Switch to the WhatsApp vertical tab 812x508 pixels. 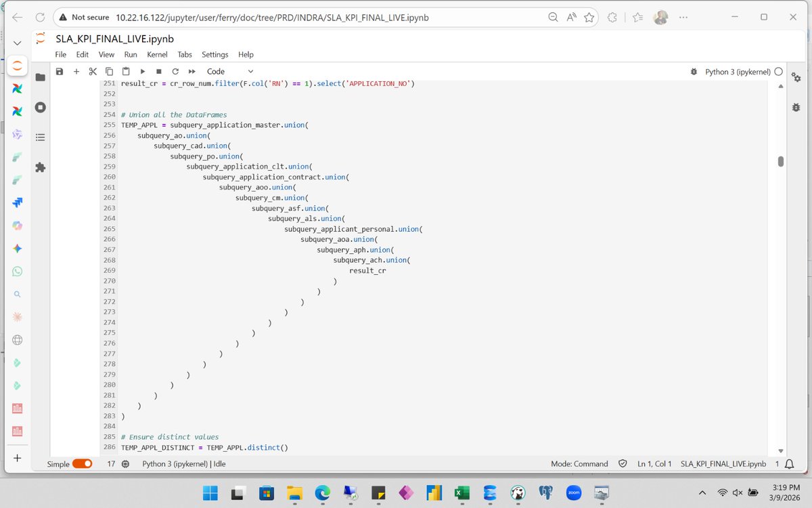pos(17,272)
